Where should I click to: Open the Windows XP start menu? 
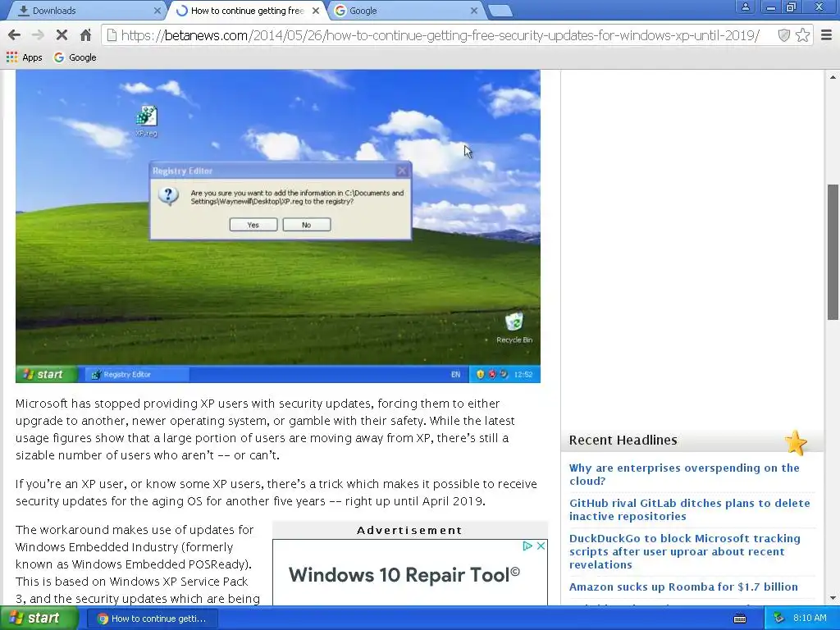coord(38,619)
